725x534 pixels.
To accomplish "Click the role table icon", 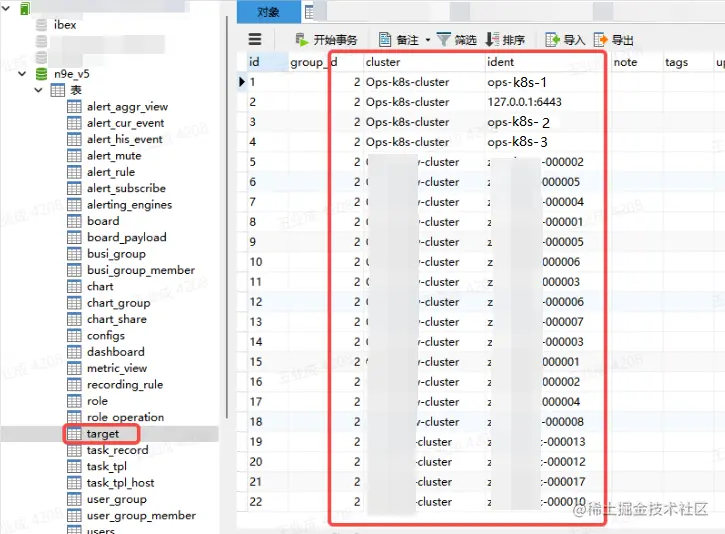I will point(74,401).
